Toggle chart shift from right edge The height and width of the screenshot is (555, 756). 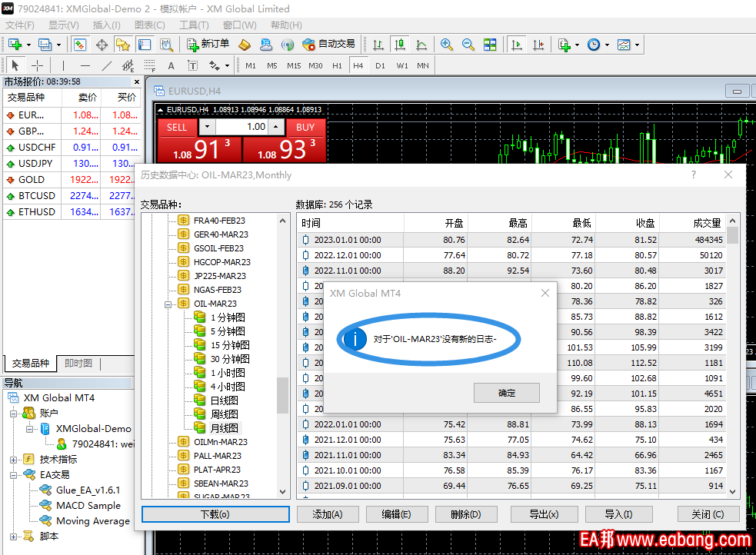pos(538,45)
